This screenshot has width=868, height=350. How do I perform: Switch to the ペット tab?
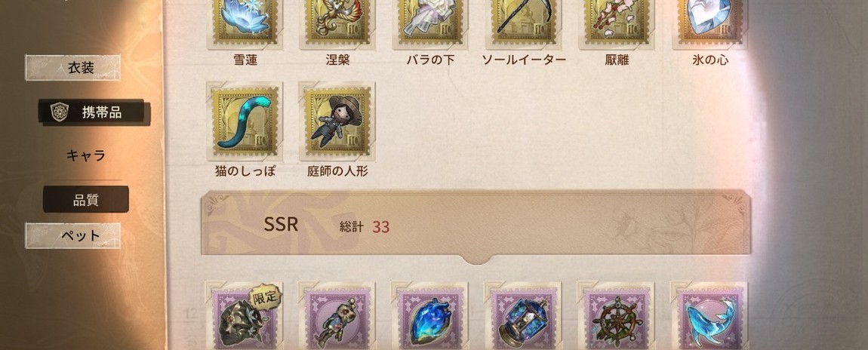click(73, 235)
